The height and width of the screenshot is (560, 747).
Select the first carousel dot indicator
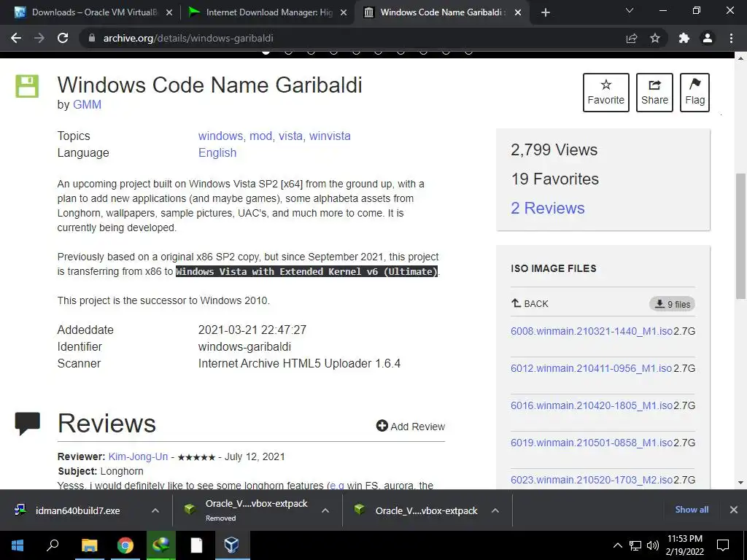266,52
